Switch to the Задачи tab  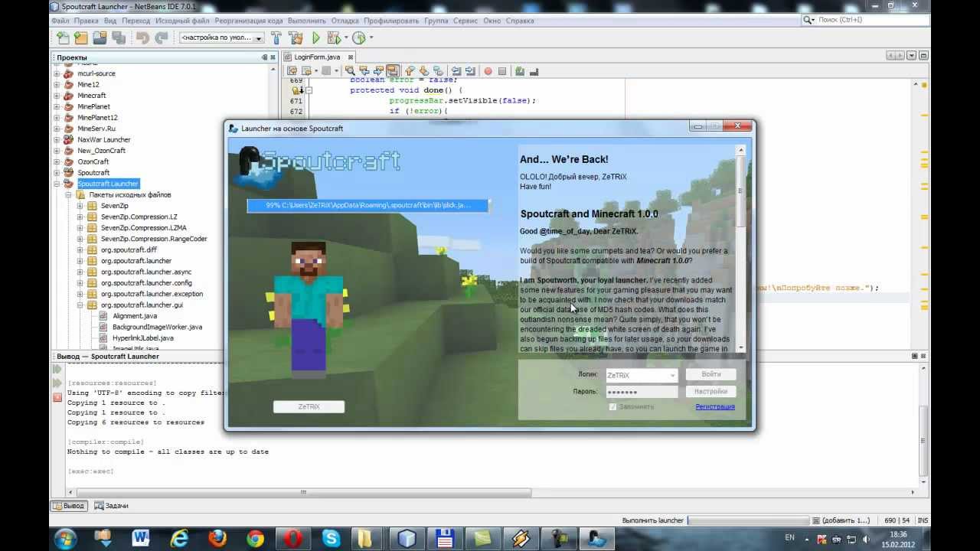coord(112,506)
